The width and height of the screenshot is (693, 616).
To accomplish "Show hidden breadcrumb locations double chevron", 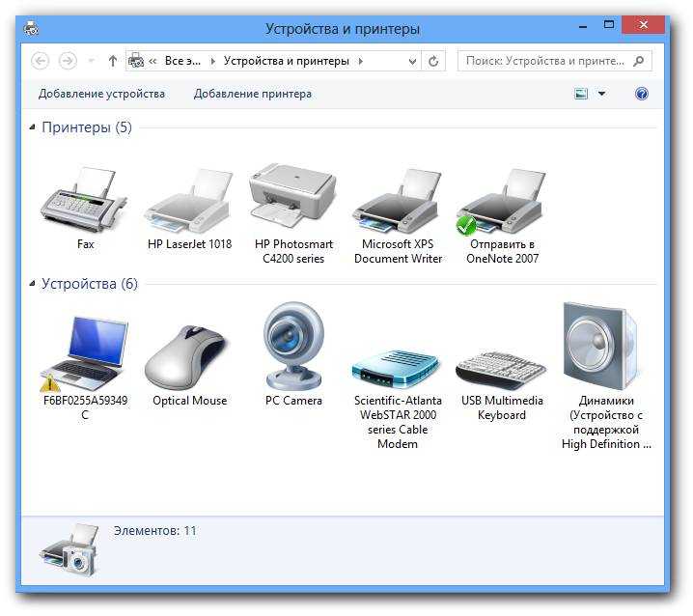I will pos(152,61).
